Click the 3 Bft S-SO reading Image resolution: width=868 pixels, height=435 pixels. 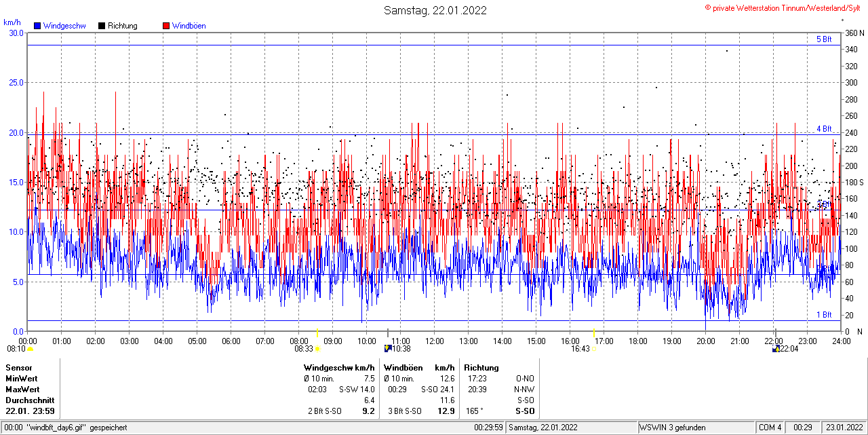404,411
